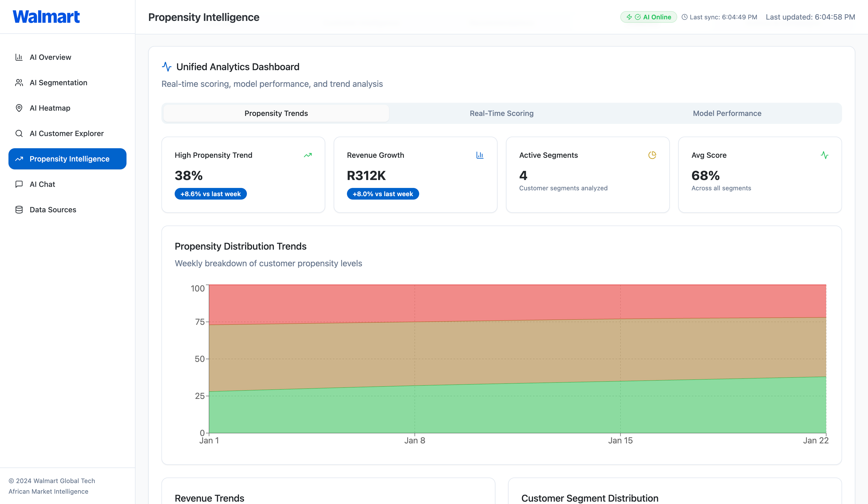
Task: Click the AI Customer Explorer search icon
Action: coord(19,133)
